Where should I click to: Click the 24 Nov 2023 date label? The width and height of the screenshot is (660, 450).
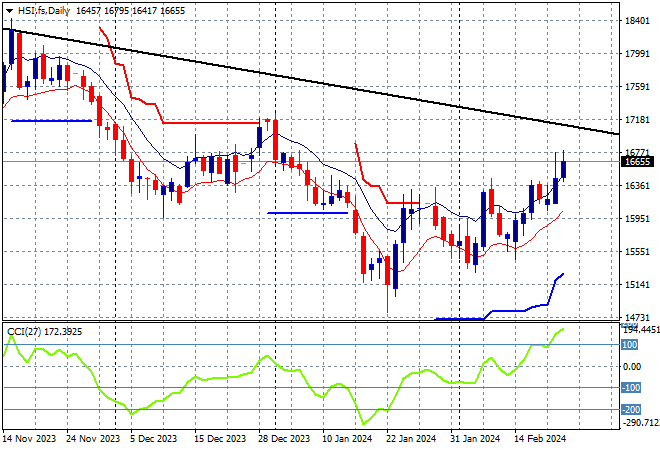tap(93, 439)
